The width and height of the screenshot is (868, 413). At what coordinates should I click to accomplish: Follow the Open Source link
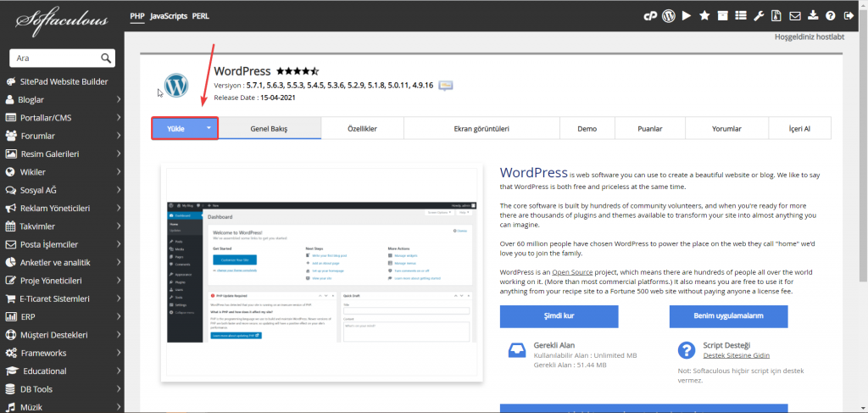pos(572,272)
